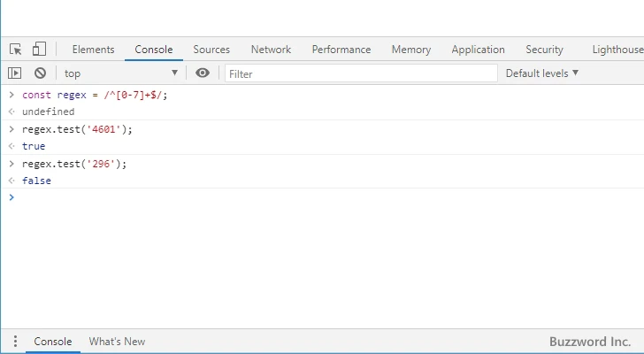Show the console sidebar panel
The height and width of the screenshot is (354, 644).
[15, 73]
